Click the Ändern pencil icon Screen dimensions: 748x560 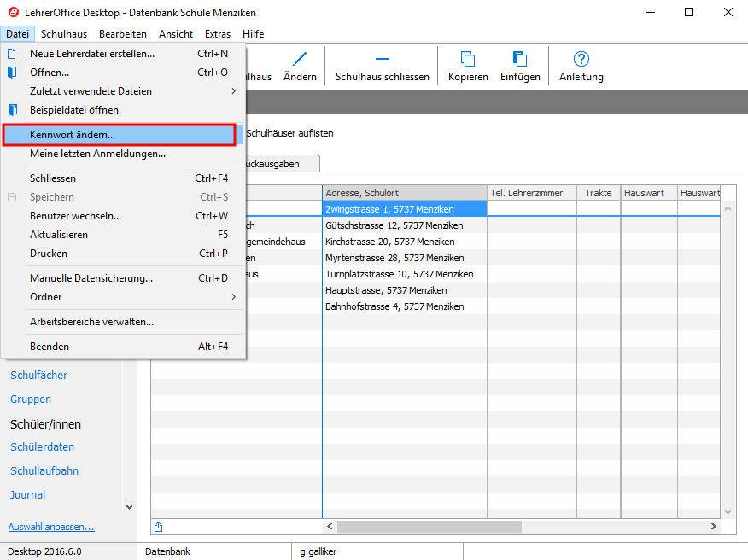[300, 59]
